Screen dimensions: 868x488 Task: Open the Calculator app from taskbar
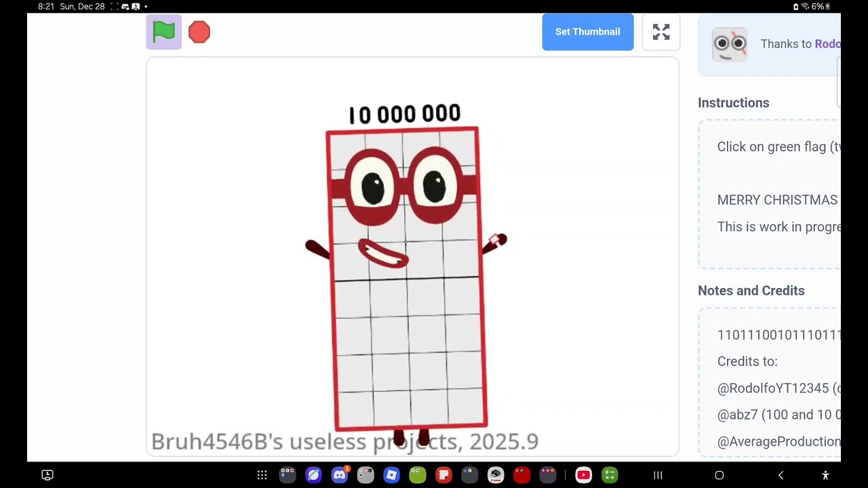[610, 475]
